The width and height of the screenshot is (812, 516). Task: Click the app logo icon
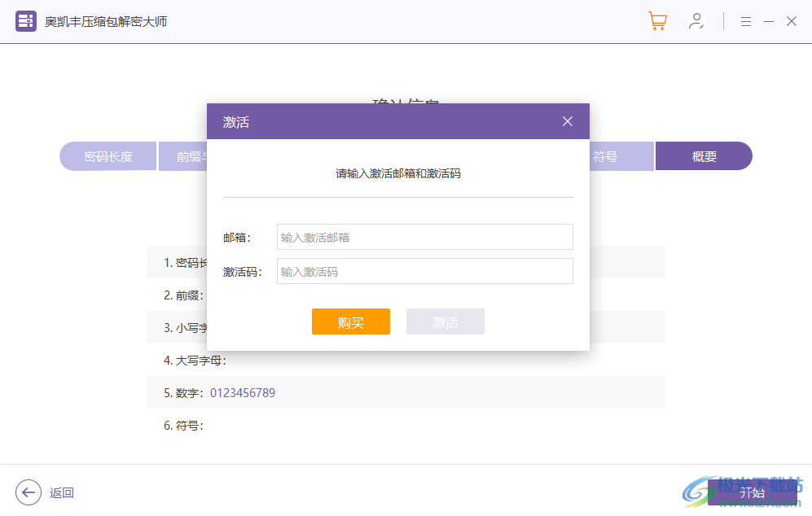click(x=26, y=21)
